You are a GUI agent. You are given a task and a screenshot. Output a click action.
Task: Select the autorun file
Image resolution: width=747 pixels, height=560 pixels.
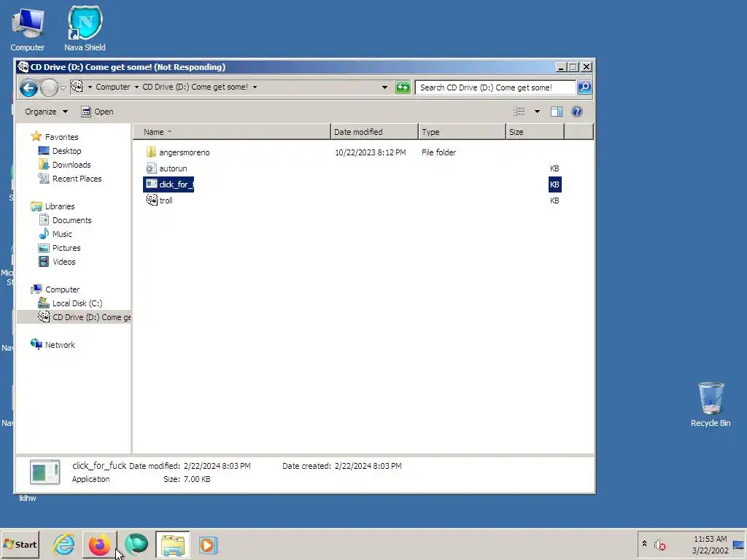167,168
